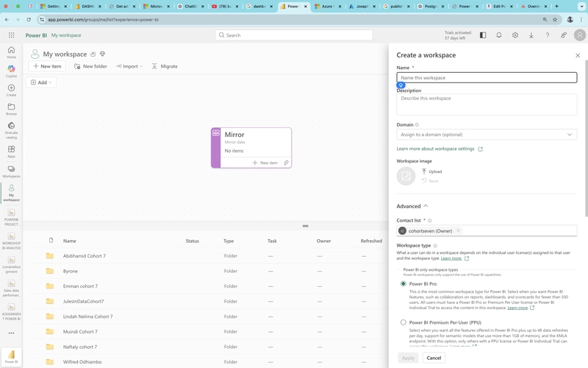The height and width of the screenshot is (368, 588).
Task: Remove cohortseven (Owner) from contact list
Action: click(458, 230)
